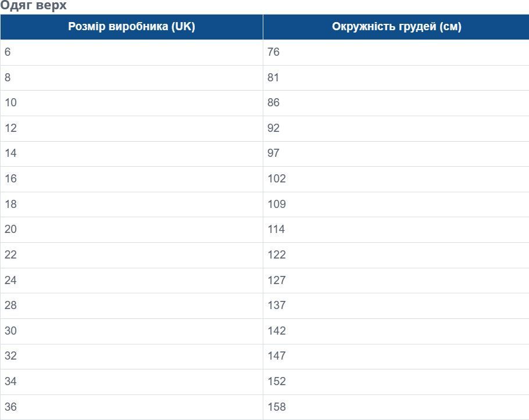Click chest measurement 147 cell

click(277, 356)
